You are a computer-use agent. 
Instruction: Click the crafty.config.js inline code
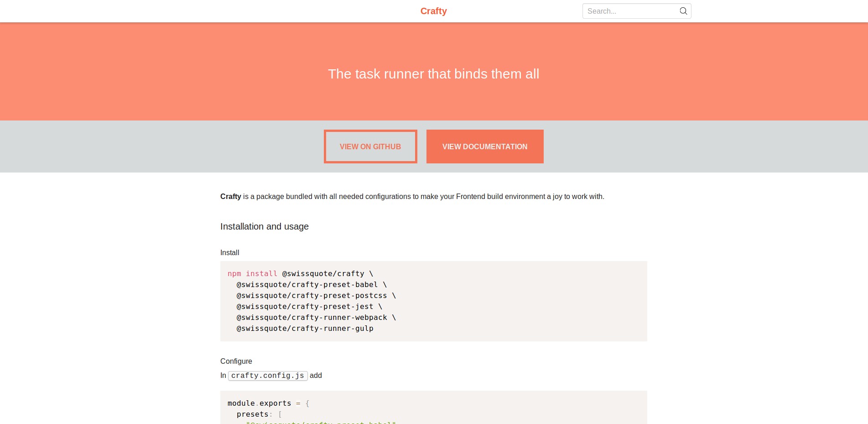pos(268,376)
